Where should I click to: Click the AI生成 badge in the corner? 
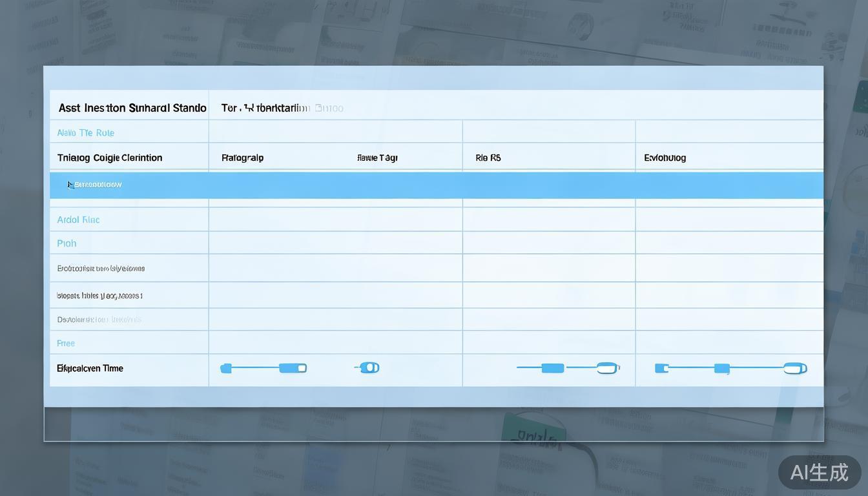coord(819,472)
